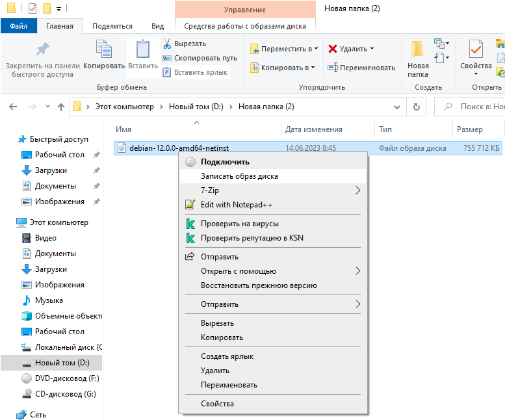Go up one folder level
This screenshot has width=505, height=420.
61,107
